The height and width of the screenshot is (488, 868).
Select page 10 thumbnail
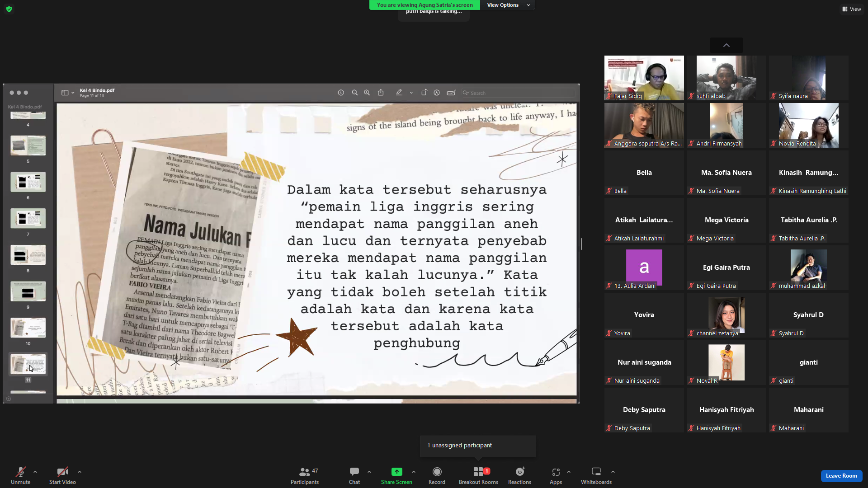pyautogui.click(x=28, y=328)
